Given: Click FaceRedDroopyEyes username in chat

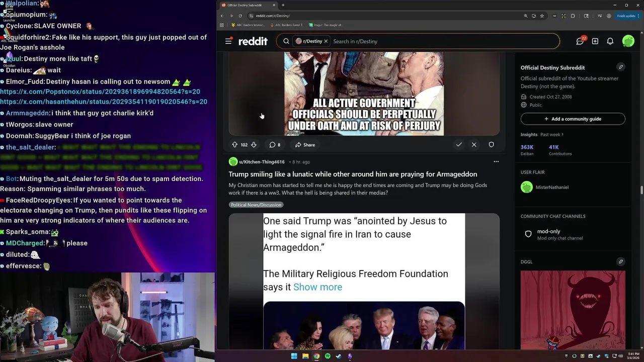Looking at the screenshot, I should [39, 200].
